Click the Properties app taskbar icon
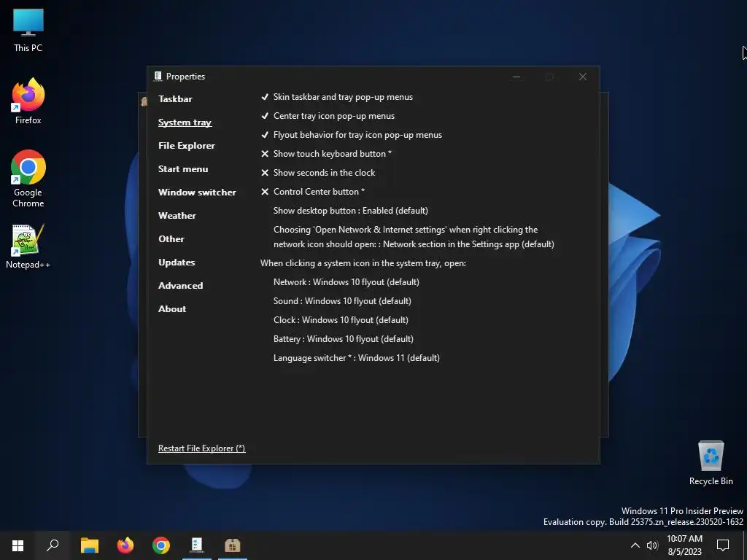 pos(197,545)
